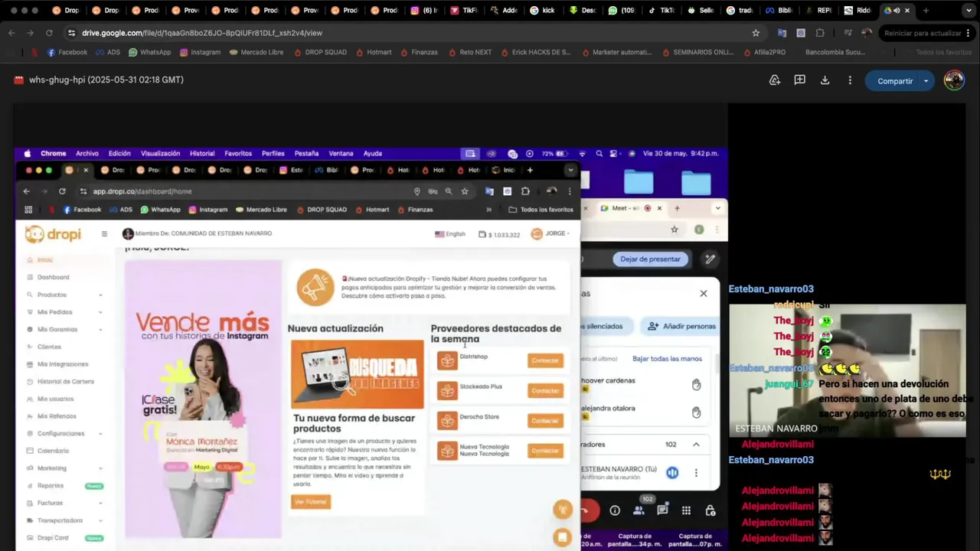
Task: Click the Esteban Navarro webcam video
Action: (847, 370)
